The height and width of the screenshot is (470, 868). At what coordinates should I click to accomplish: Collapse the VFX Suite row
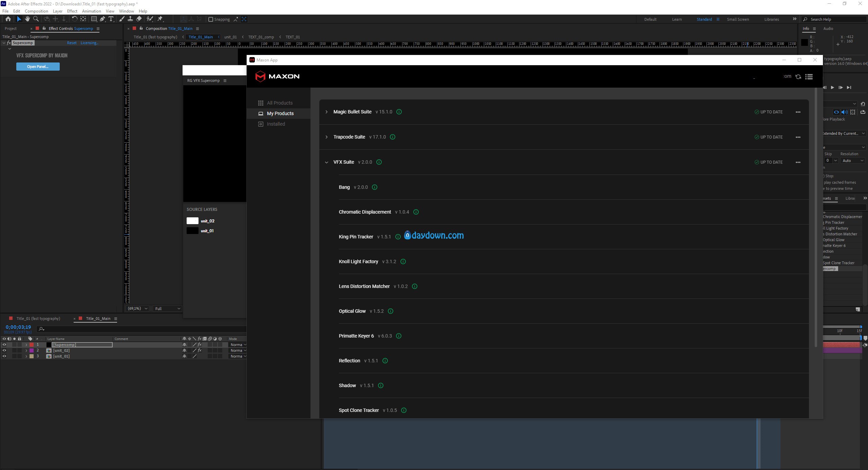(x=326, y=162)
